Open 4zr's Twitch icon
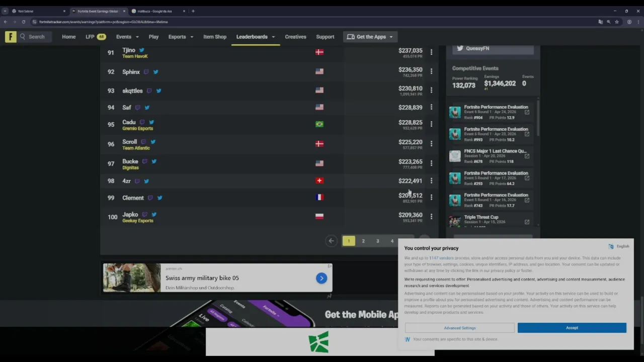The image size is (644, 362). click(x=137, y=181)
